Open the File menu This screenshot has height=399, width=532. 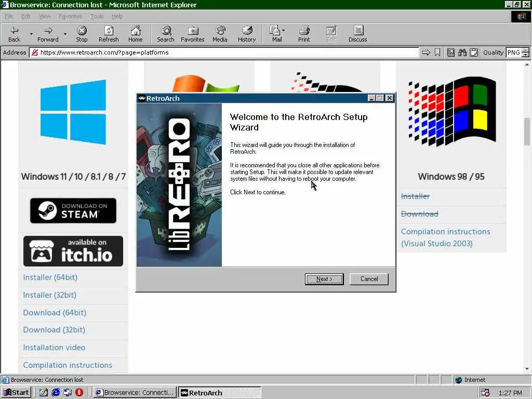pos(9,16)
